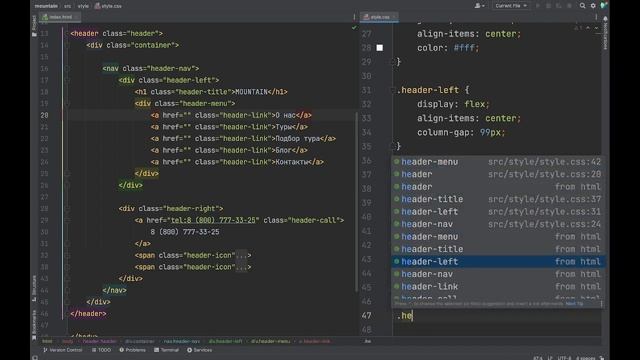
Task: Select 'header-link' suggestion marked from html
Action: (x=497, y=287)
